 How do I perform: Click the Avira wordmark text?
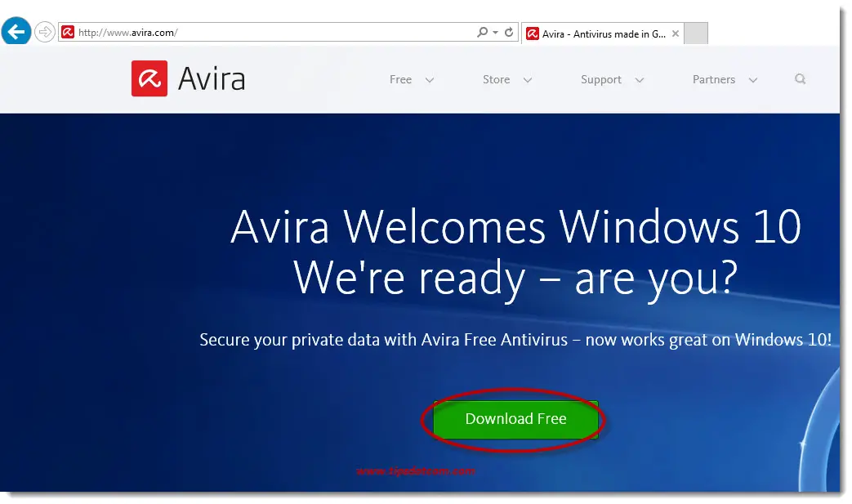pyautogui.click(x=212, y=79)
